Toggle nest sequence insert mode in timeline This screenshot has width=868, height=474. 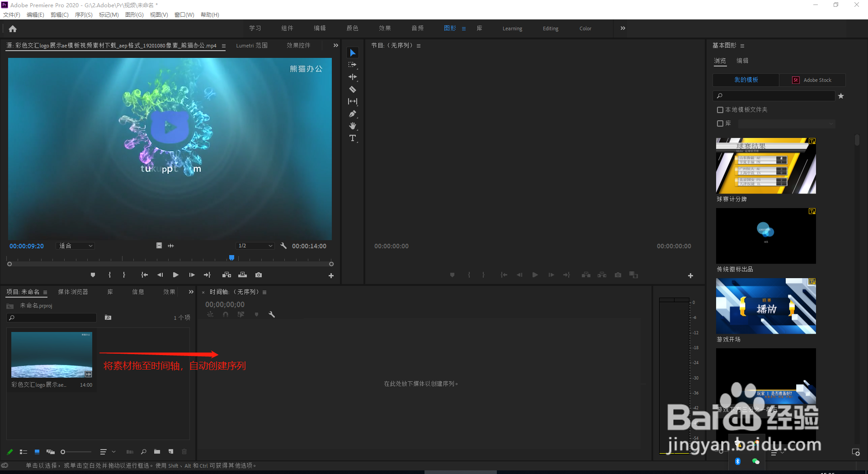pos(210,314)
